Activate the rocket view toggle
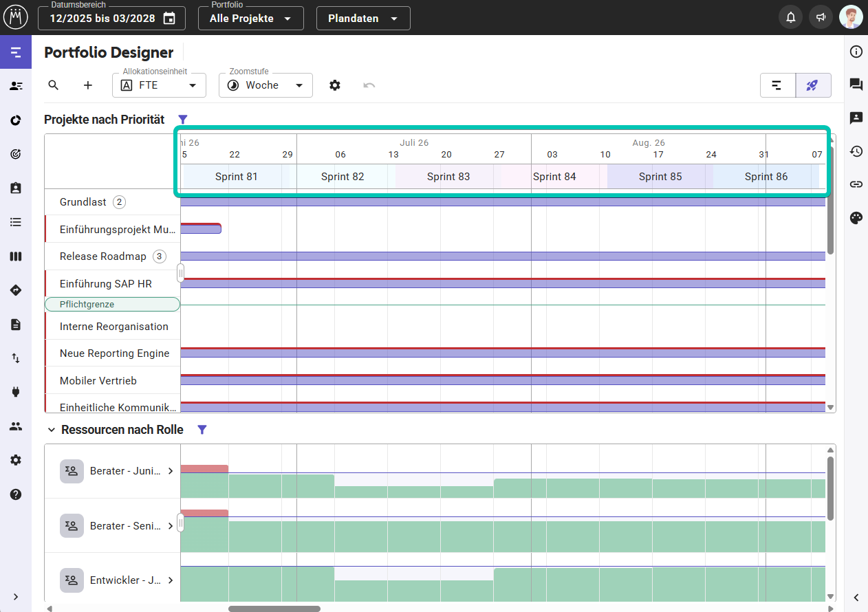The width and height of the screenshot is (868, 612). point(813,85)
